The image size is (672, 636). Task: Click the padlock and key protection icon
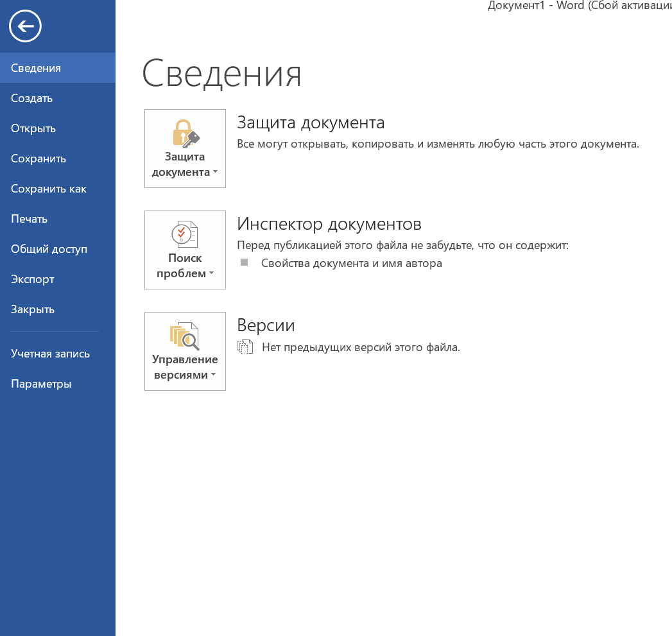click(186, 133)
